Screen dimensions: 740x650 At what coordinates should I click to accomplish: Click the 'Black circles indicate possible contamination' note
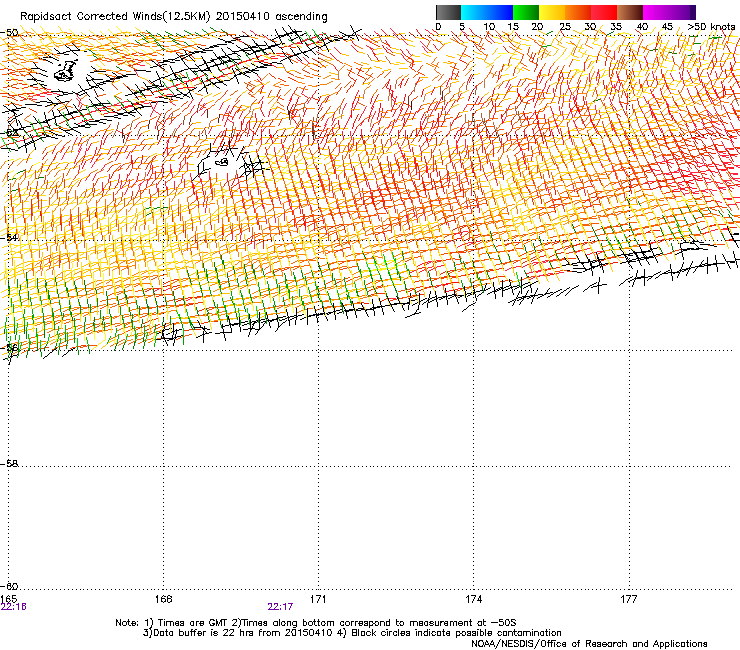456,633
